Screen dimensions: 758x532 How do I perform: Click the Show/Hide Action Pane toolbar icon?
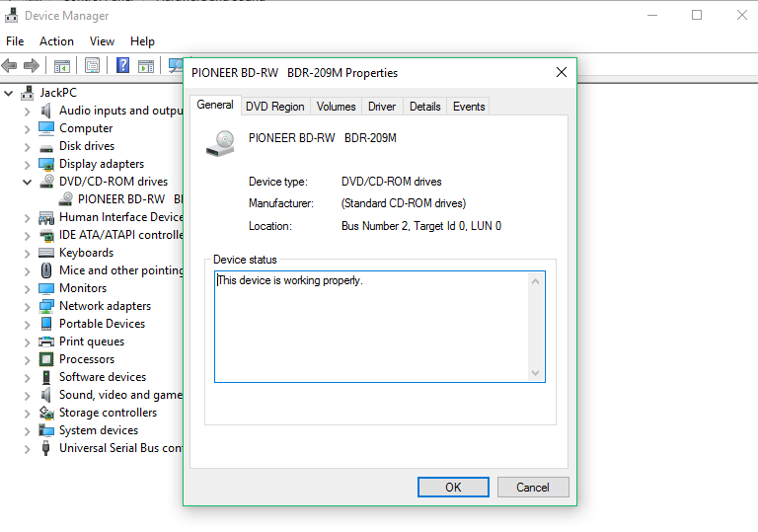click(146, 66)
